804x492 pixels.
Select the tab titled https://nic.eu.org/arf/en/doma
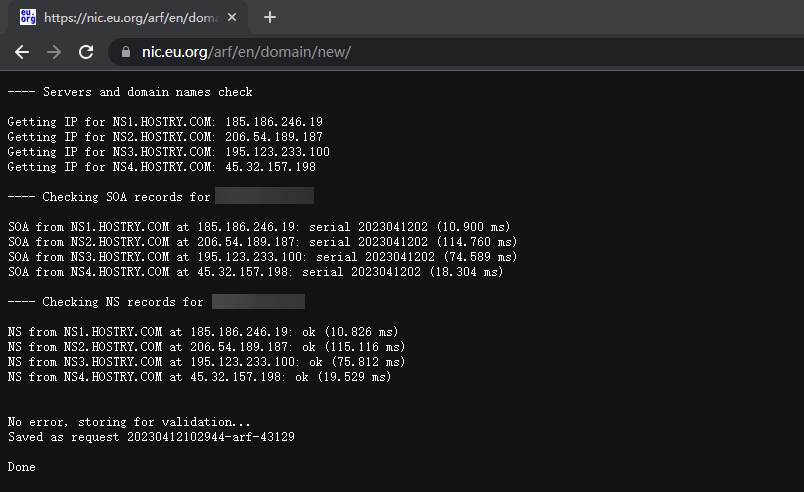130,17
